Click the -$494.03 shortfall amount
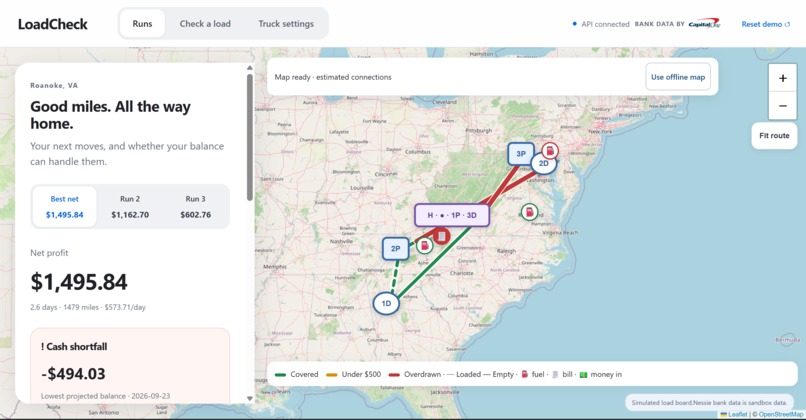Image resolution: width=806 pixels, height=420 pixels. [73, 374]
